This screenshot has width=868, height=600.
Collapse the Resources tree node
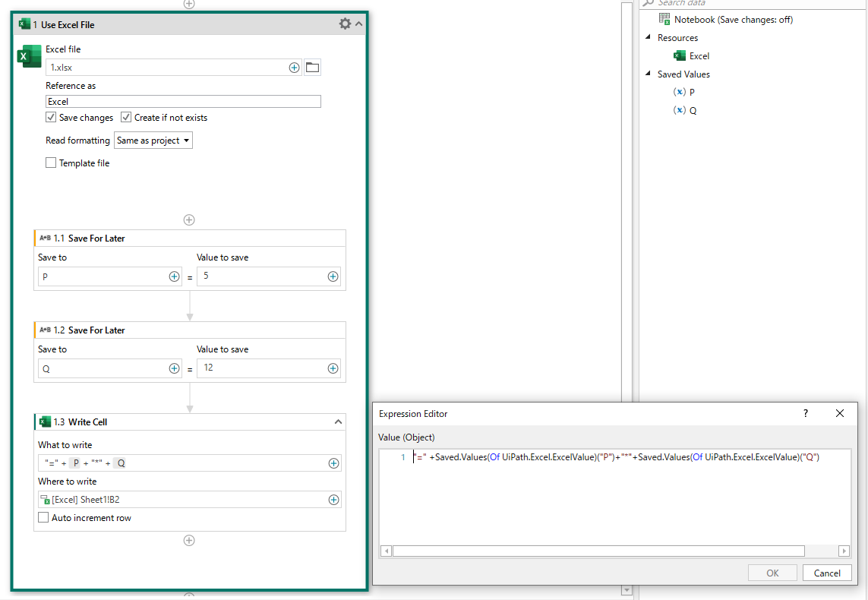click(x=648, y=37)
